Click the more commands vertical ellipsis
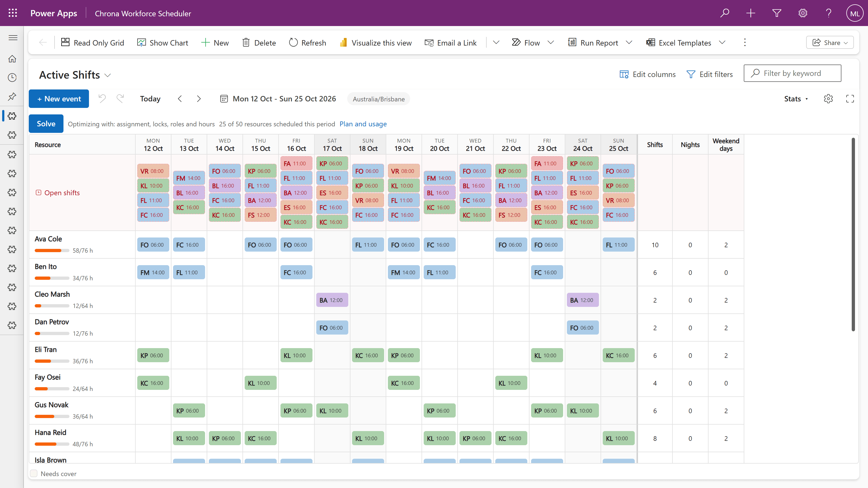Viewport: 868px width, 488px height. [x=745, y=43]
